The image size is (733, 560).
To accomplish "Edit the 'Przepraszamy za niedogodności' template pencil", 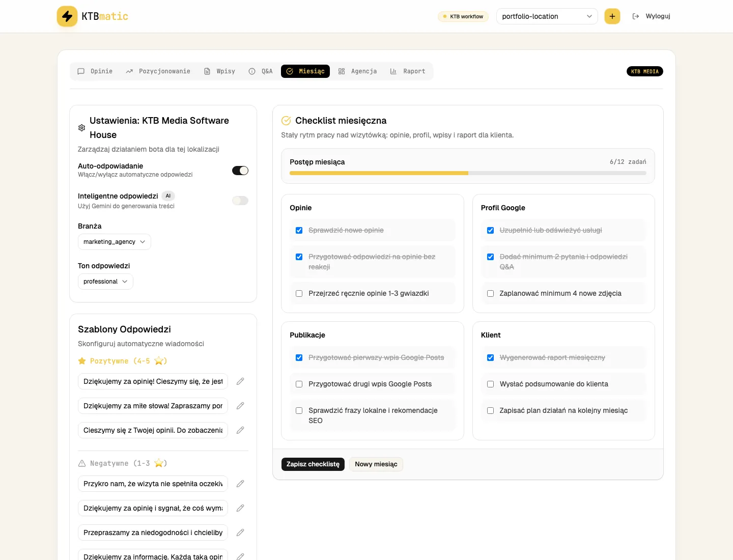I will (240, 533).
